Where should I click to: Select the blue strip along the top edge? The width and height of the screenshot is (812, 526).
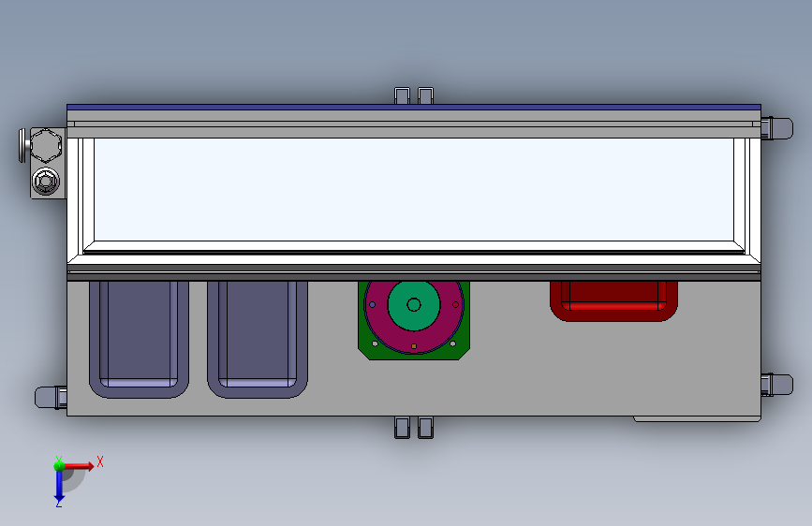point(414,108)
